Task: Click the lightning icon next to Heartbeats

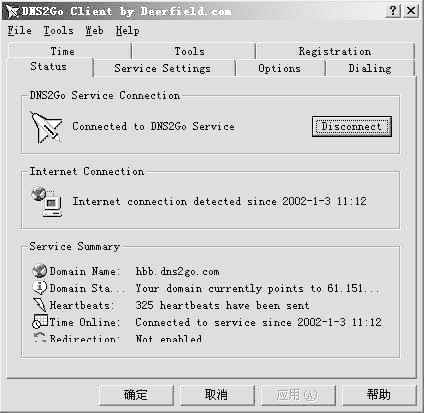Action: [x=40, y=305]
